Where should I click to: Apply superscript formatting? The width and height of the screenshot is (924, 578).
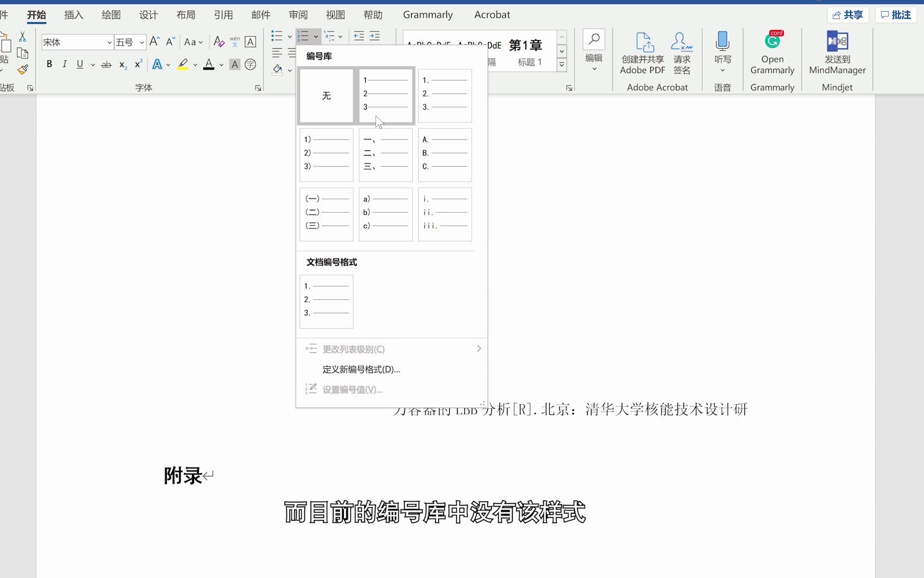pos(138,64)
